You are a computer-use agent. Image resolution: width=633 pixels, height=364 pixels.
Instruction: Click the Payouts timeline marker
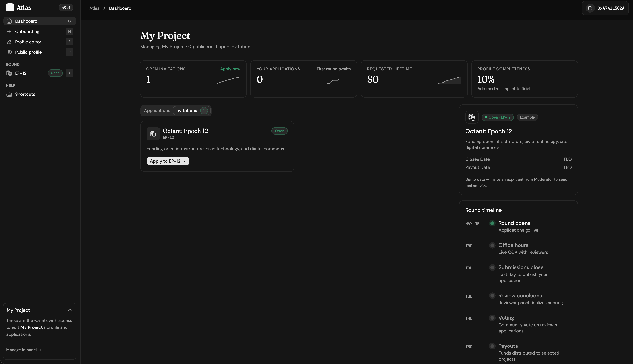tap(492, 346)
